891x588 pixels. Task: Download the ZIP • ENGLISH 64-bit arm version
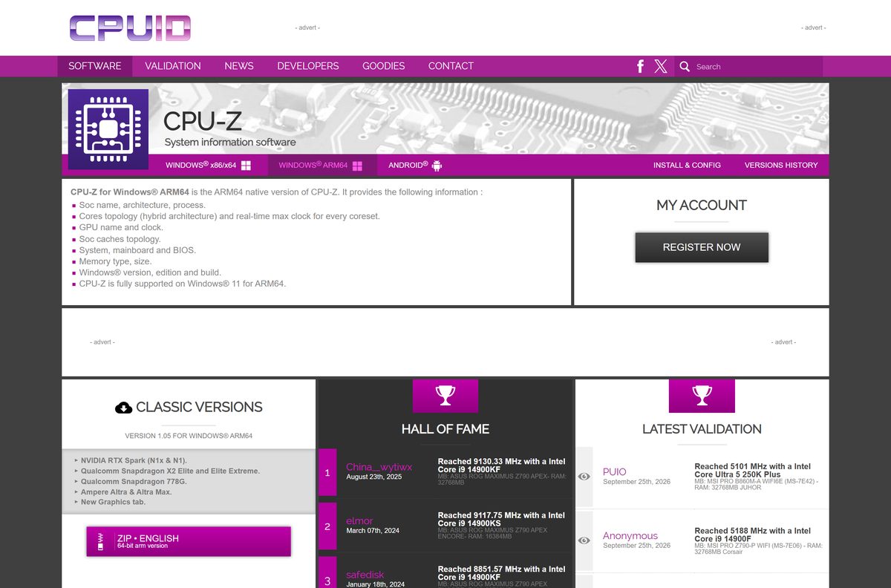189,541
